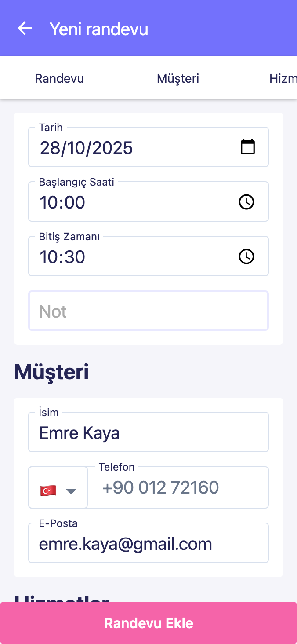Click the Müşteri section heading
The height and width of the screenshot is (644, 297).
(51, 372)
